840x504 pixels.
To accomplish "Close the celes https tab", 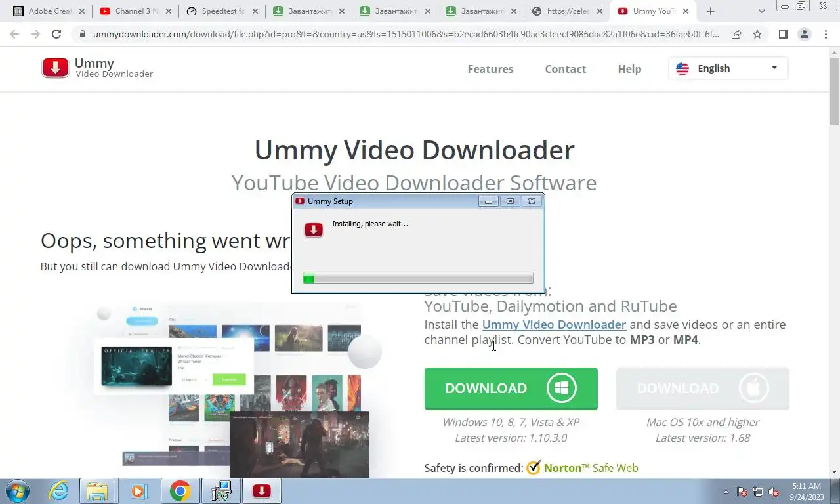I will tap(599, 11).
